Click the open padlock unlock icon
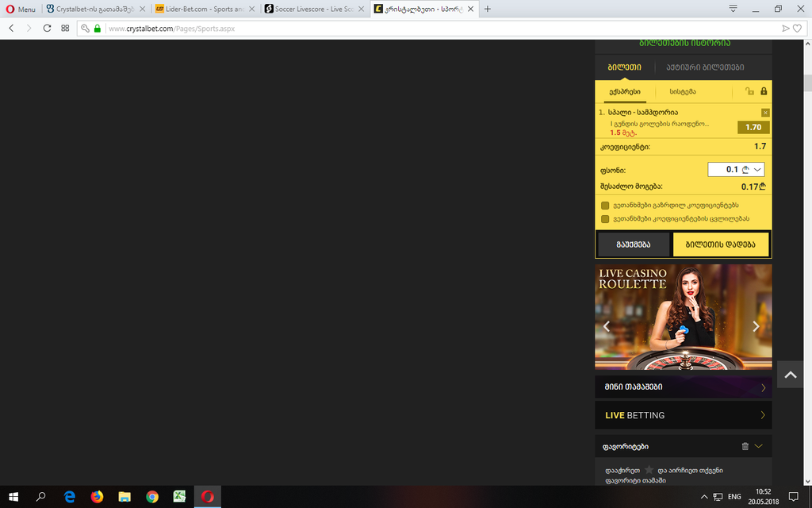The height and width of the screenshot is (508, 812). [749, 91]
